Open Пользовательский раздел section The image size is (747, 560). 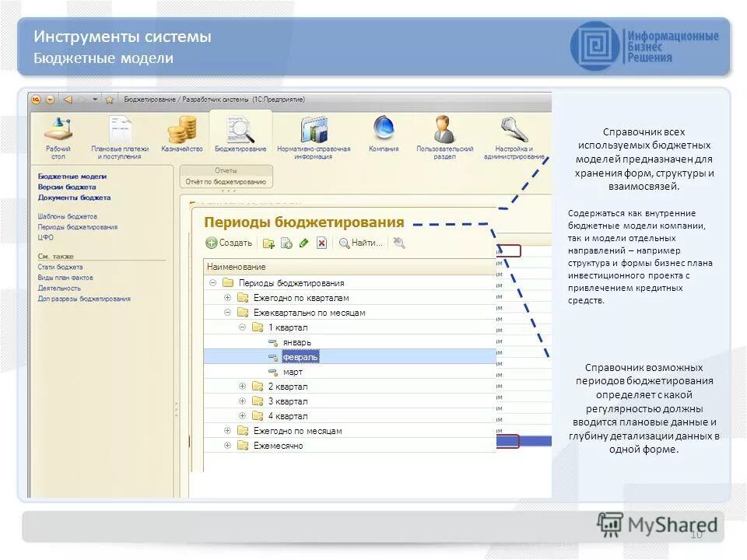click(442, 131)
